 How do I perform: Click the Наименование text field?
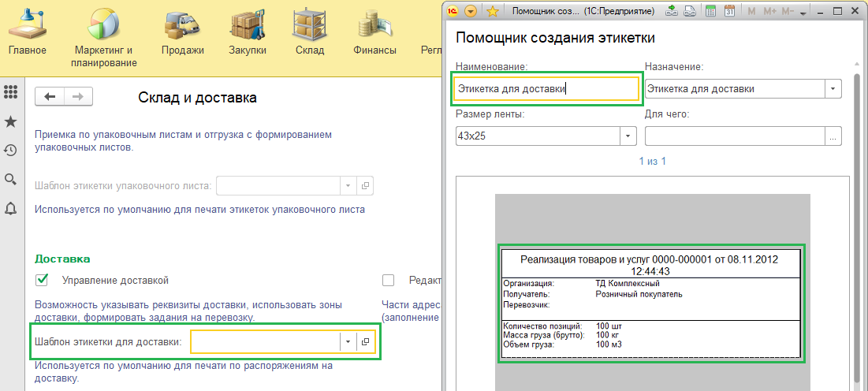[x=546, y=88]
